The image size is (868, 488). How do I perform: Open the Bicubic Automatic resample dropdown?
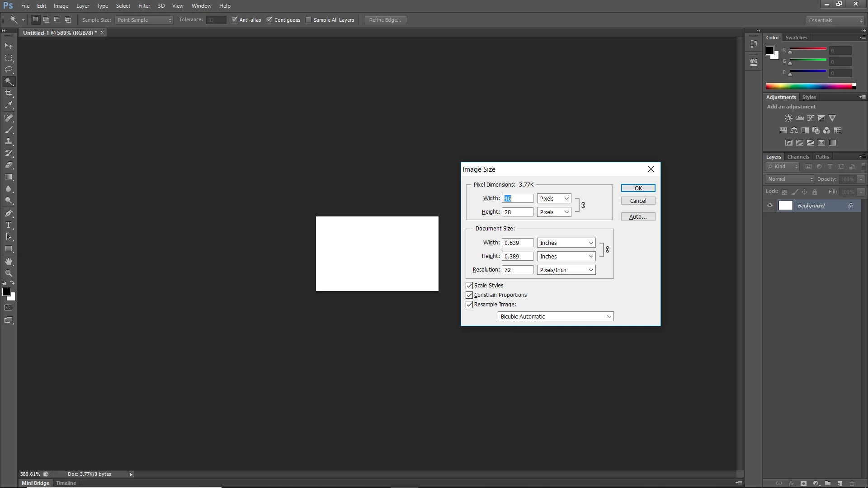(x=556, y=317)
